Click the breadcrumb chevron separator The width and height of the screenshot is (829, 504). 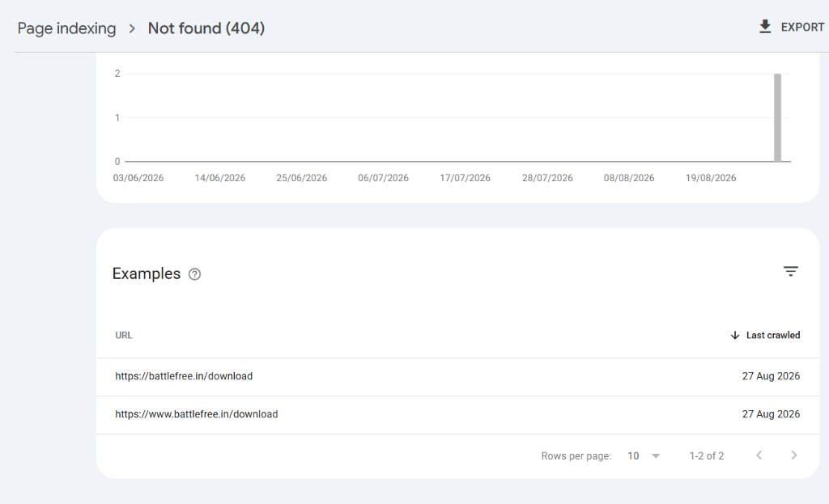pos(132,28)
